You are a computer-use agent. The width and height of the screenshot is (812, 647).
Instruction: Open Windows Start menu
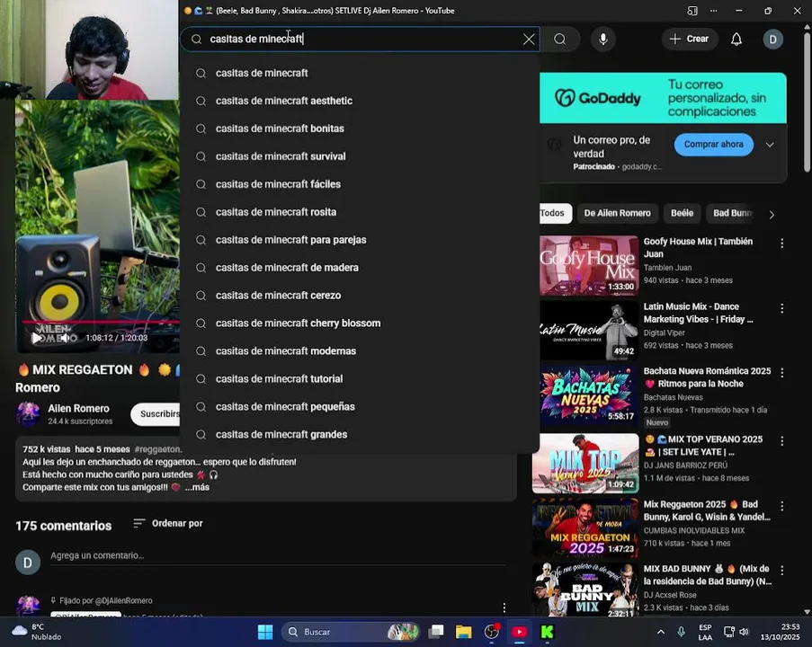tap(265, 632)
